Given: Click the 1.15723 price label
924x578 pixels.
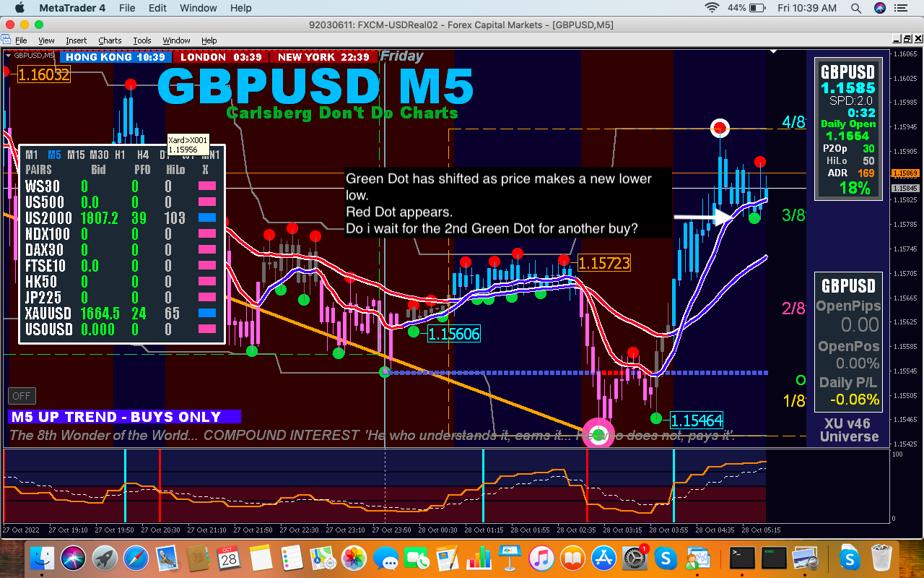Looking at the screenshot, I should (604, 263).
